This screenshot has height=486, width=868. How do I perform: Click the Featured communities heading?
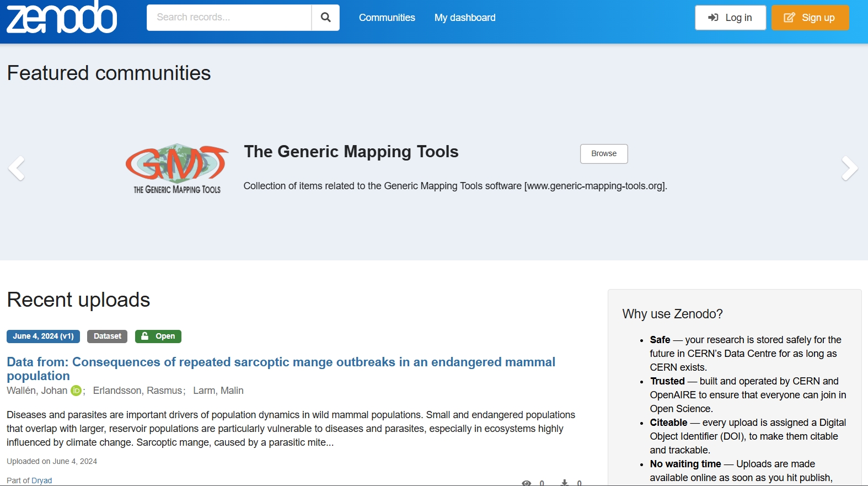109,73
